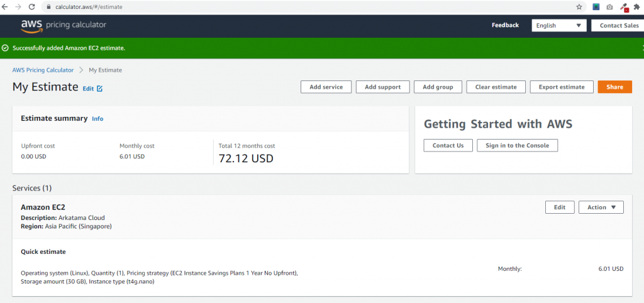Click the Contact Sales button

(619, 25)
